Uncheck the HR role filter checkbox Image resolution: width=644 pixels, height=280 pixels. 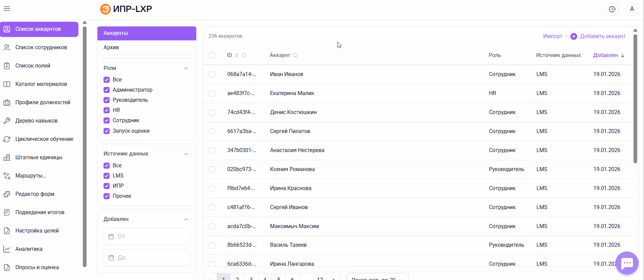[107, 110]
